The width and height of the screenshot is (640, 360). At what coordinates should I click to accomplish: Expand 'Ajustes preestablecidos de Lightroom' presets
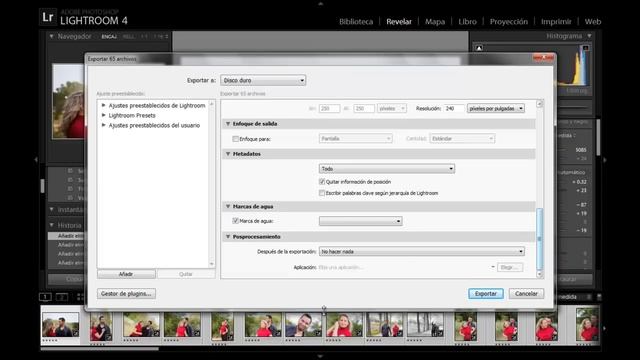104,105
